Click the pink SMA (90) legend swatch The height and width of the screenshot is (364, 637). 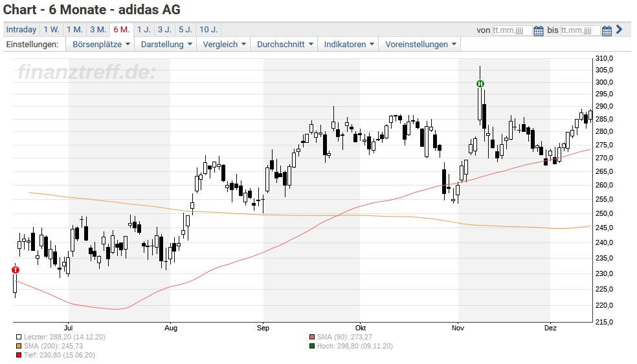[x=312, y=337]
